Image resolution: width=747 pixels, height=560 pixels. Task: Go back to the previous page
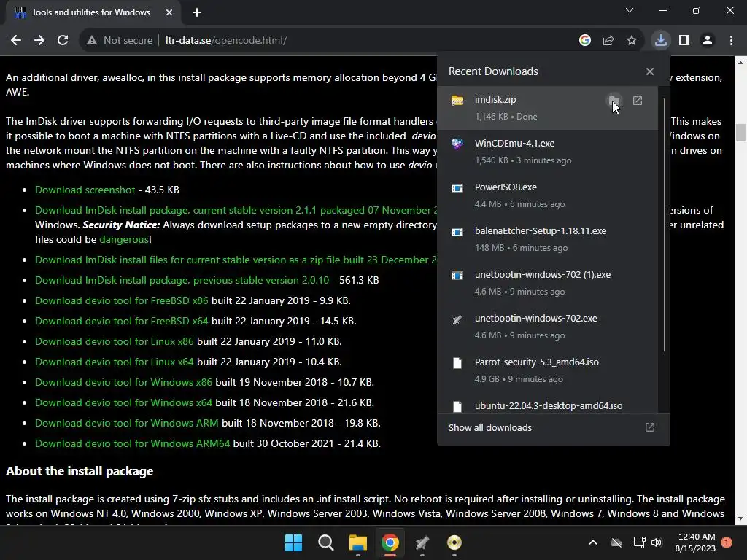pyautogui.click(x=16, y=41)
